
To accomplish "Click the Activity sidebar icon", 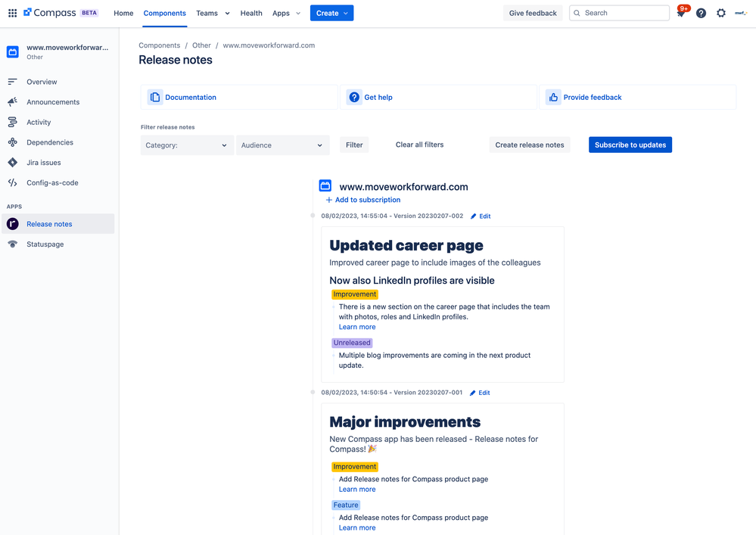I will tap(13, 123).
